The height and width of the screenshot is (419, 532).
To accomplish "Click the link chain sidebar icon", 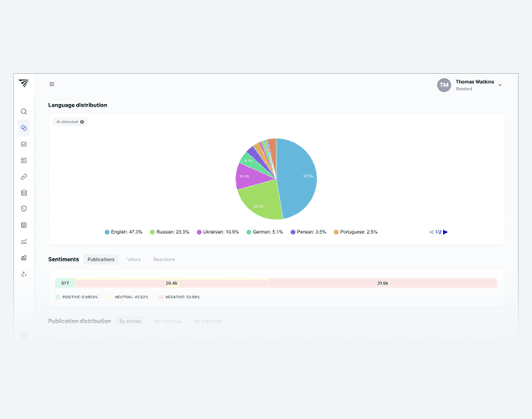I will point(23,177).
